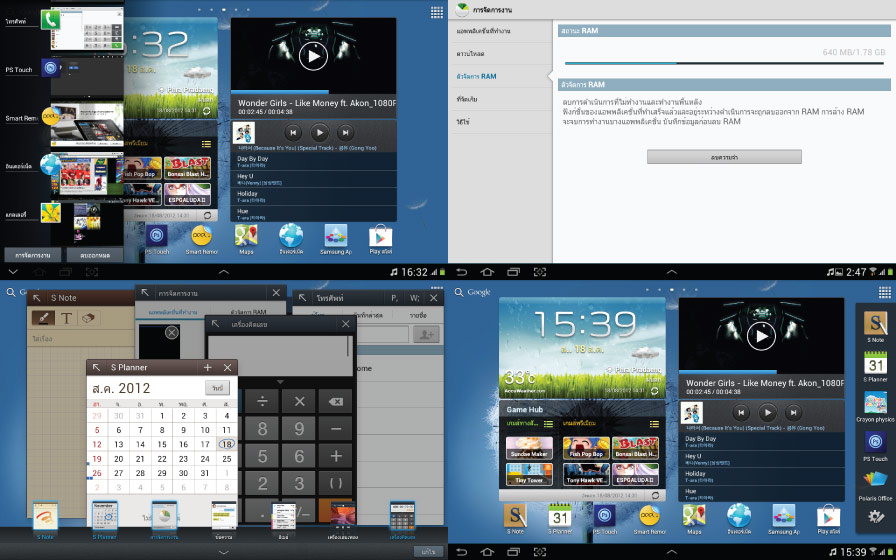The height and width of the screenshot is (560, 896).
Task: Expand the calculator panel using the small triangle
Action: (280, 382)
